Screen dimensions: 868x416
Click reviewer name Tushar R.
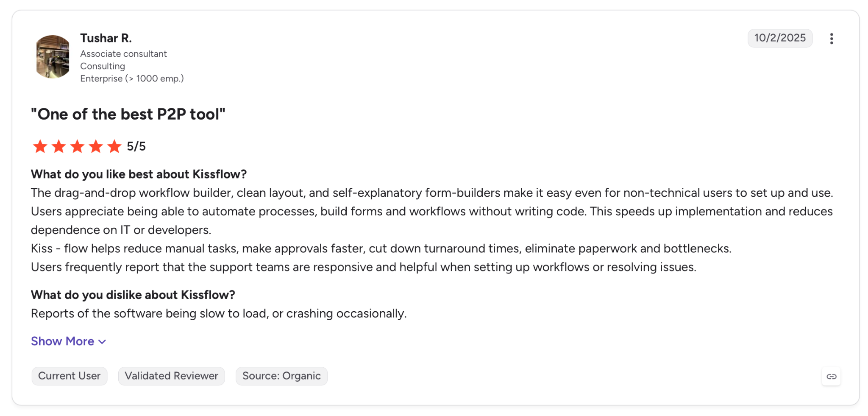[106, 38]
